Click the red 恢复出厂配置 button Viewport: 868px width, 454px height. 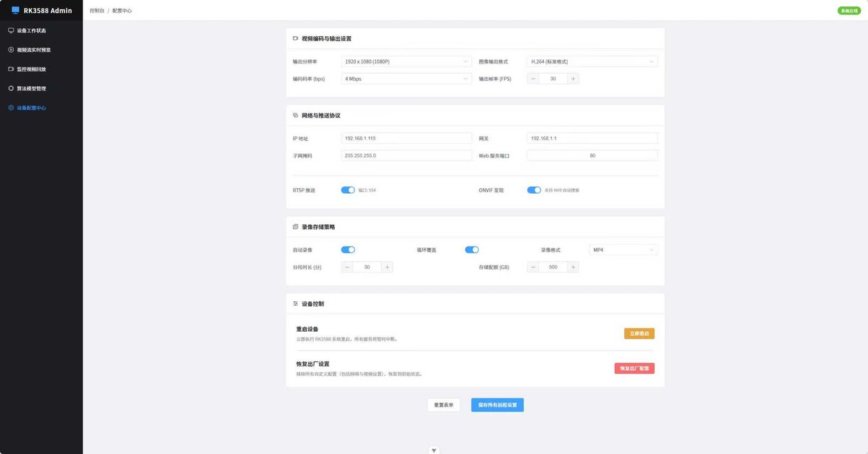[x=634, y=368]
